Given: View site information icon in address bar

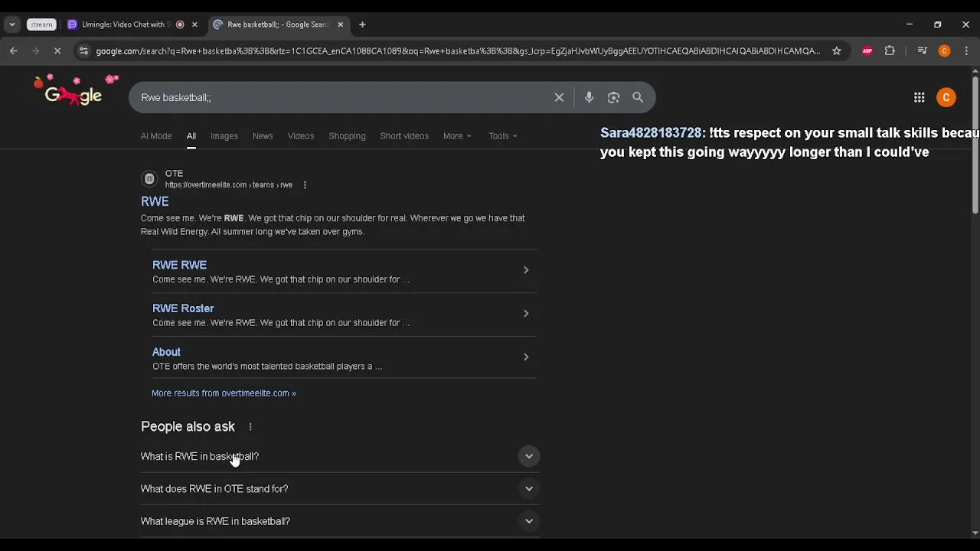Looking at the screenshot, I should [x=83, y=51].
